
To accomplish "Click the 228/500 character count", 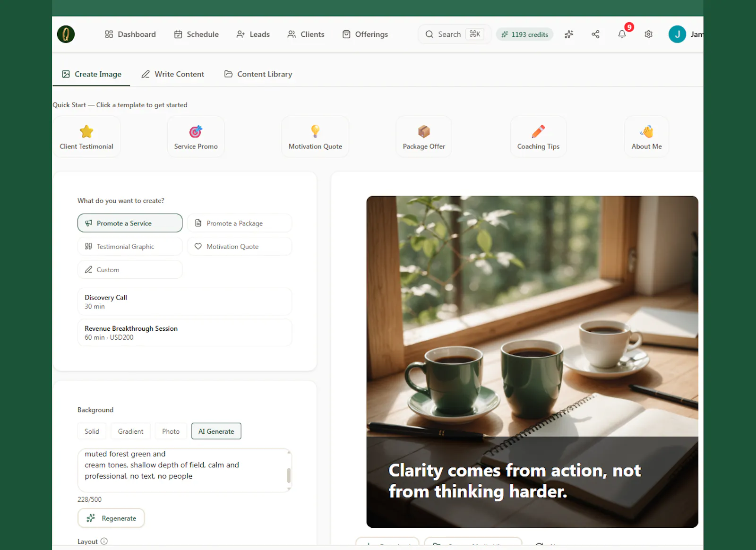I will click(x=89, y=499).
